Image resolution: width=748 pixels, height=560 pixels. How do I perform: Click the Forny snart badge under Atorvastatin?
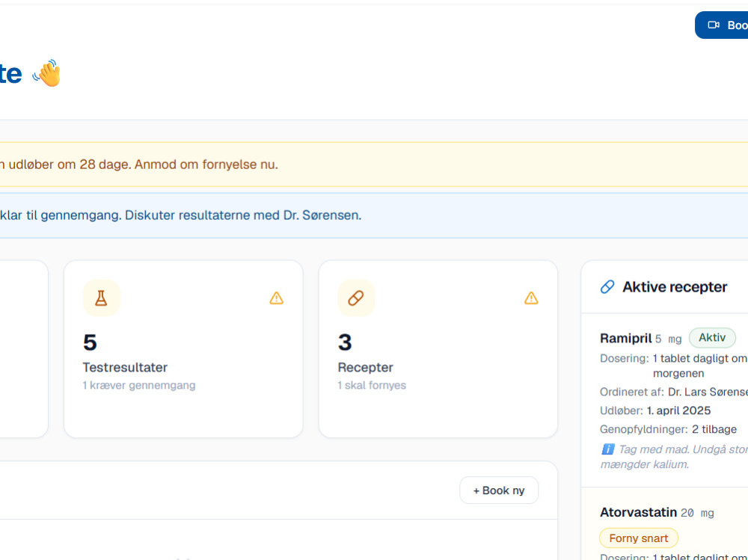pyautogui.click(x=638, y=538)
